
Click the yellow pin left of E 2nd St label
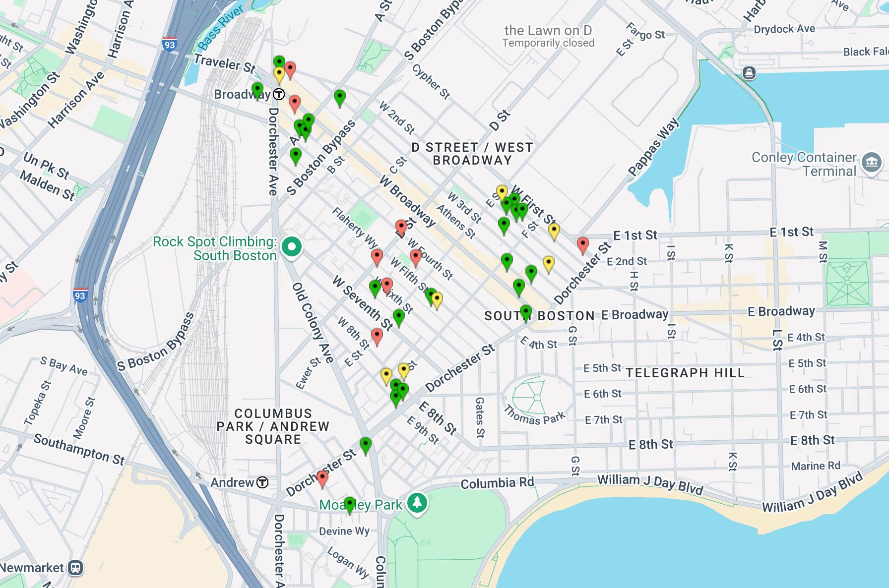pyautogui.click(x=548, y=264)
